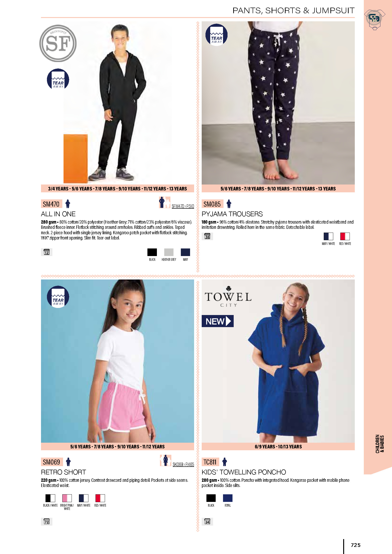Screen dimensions: 392x554
Task: Click the SM085 product code label
Action: (x=212, y=204)
